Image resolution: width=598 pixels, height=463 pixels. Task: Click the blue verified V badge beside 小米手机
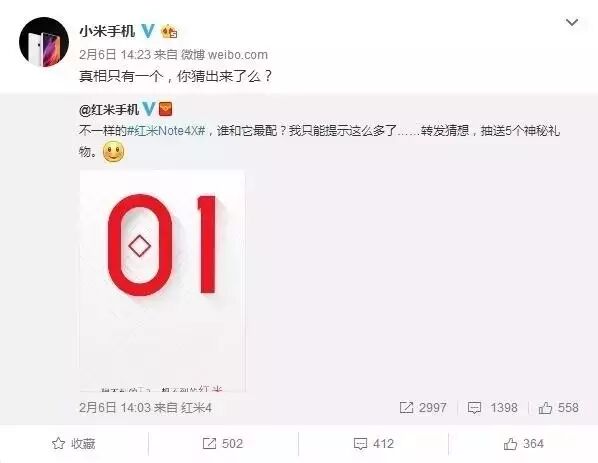148,31
